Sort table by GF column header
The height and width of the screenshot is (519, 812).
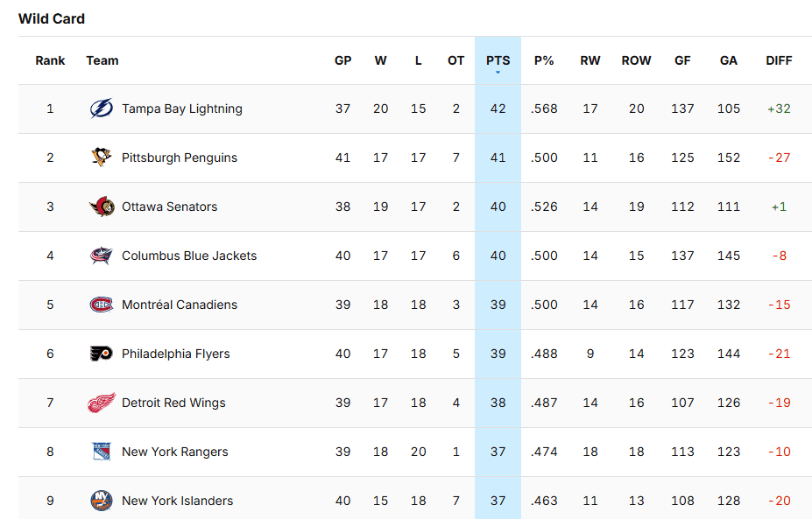pos(682,60)
